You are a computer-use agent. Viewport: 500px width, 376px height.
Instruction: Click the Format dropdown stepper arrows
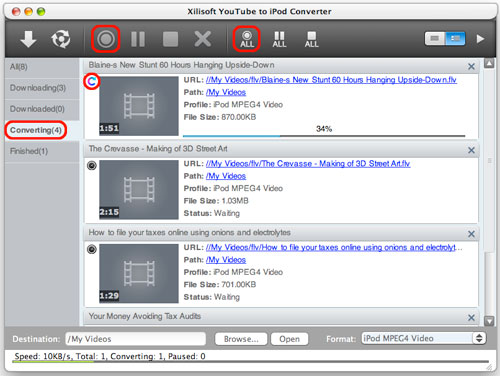pyautogui.click(x=479, y=338)
